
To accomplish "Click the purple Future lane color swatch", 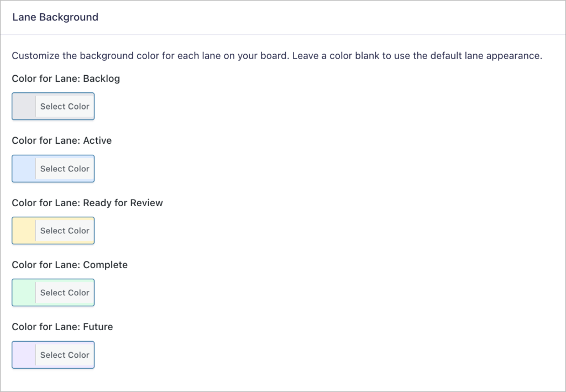I will [x=24, y=355].
